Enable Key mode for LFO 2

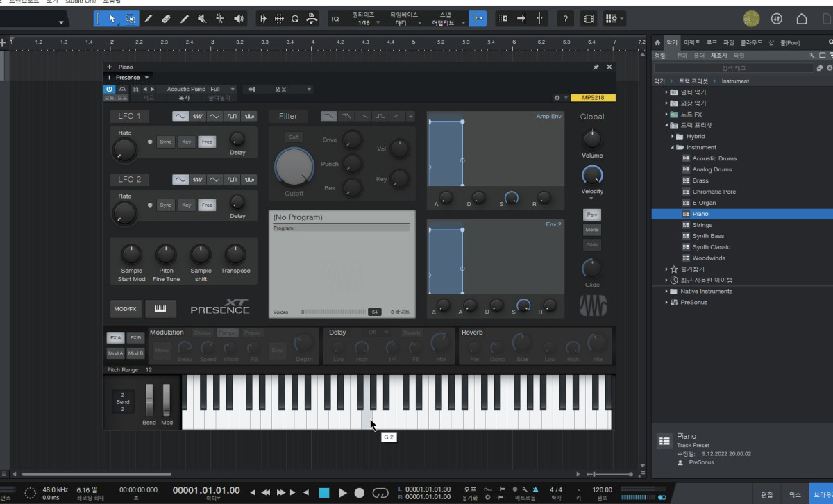186,205
